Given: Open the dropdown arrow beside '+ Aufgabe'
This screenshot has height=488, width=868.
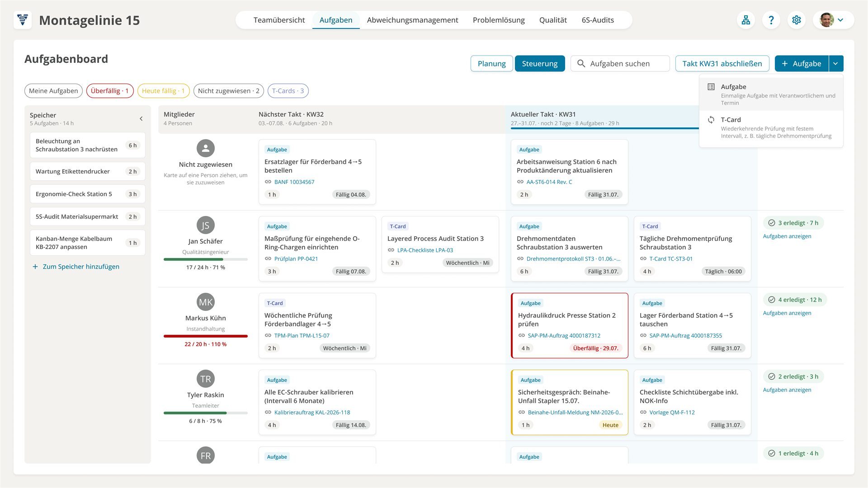Looking at the screenshot, I should [x=836, y=64].
